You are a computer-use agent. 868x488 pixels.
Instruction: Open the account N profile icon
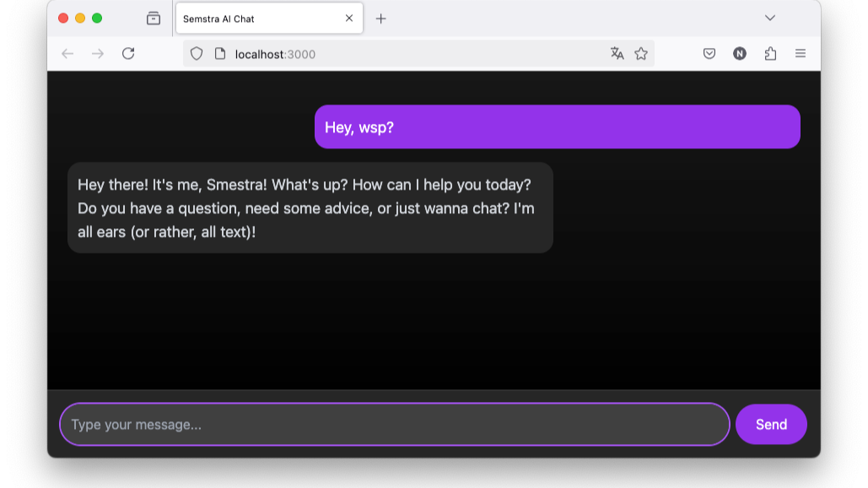(740, 54)
